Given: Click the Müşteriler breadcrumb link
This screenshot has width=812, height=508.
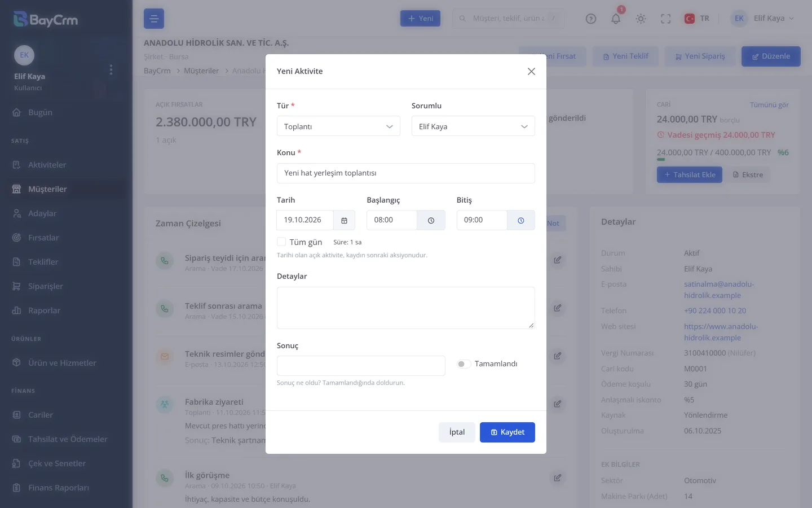Looking at the screenshot, I should tap(201, 71).
